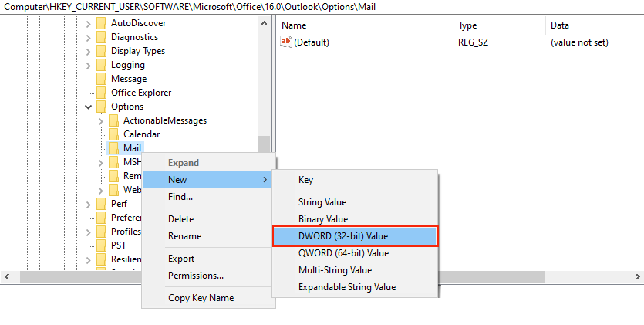Click the Diagnostics folder icon

100,37
